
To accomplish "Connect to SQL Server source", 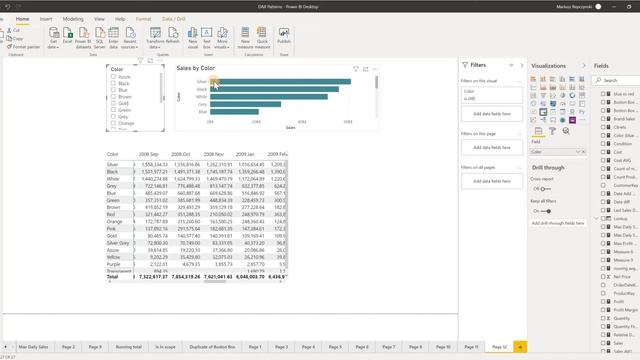I will tap(100, 38).
